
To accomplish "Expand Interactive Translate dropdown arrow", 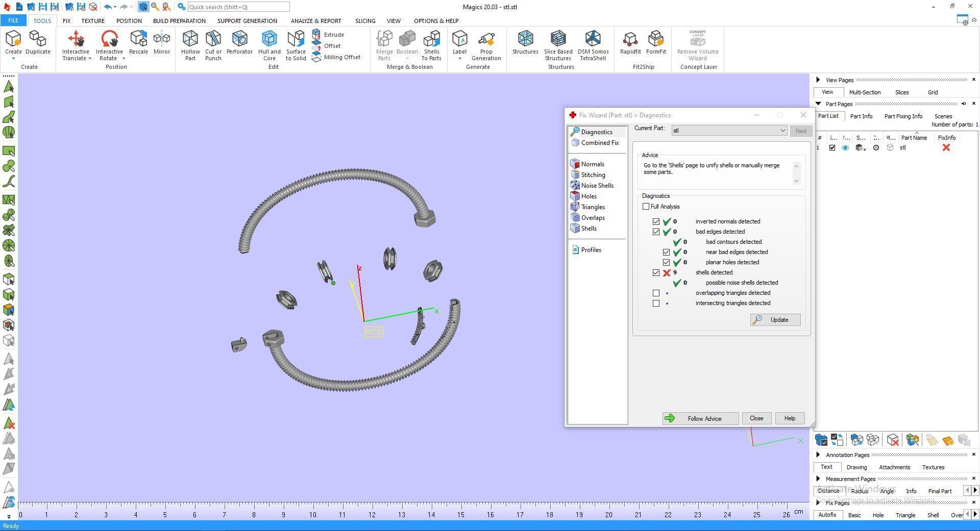I will click(x=90, y=59).
